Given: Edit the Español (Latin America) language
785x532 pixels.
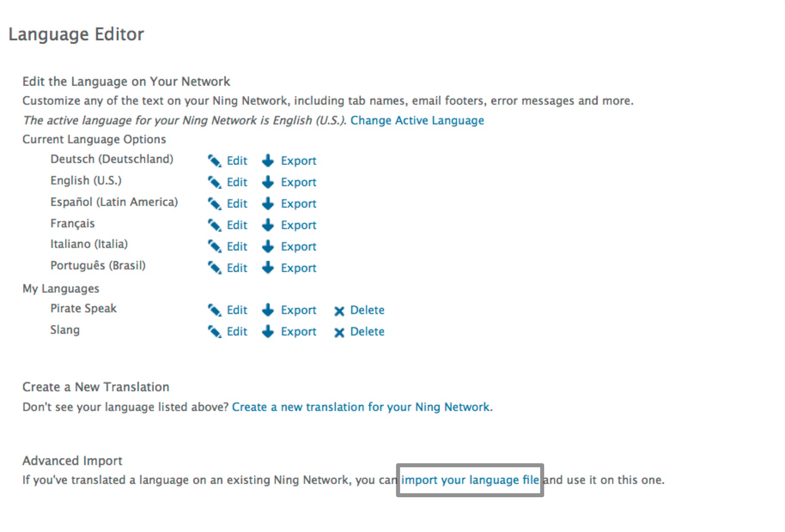Looking at the screenshot, I should 237,204.
